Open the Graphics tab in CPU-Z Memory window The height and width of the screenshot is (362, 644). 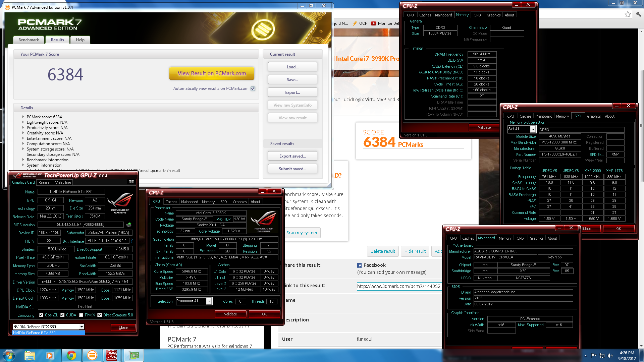(x=493, y=15)
